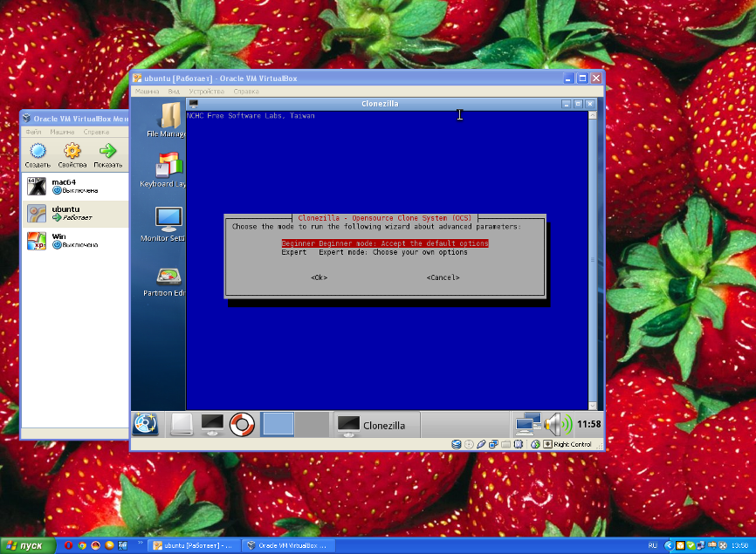The height and width of the screenshot is (554, 756).
Task: Click the Right Control host key indicator arrow
Action: 547,444
